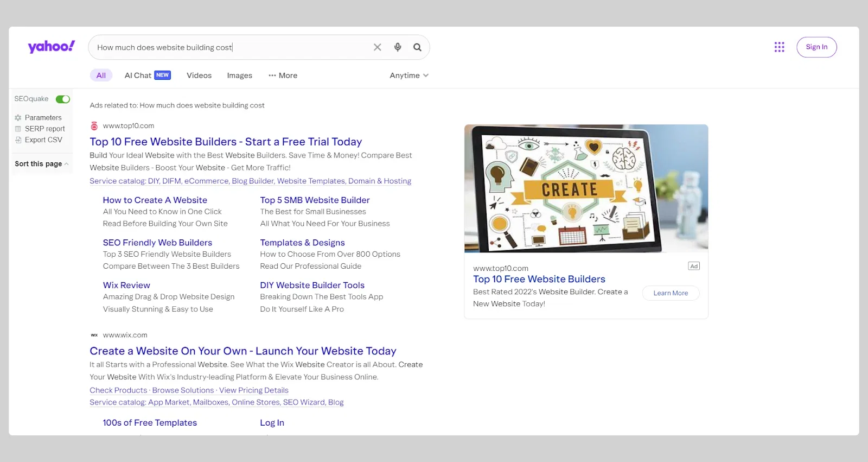Screen dimensions: 868x462
Task: Click the Yahoo logo
Action: 52,47
